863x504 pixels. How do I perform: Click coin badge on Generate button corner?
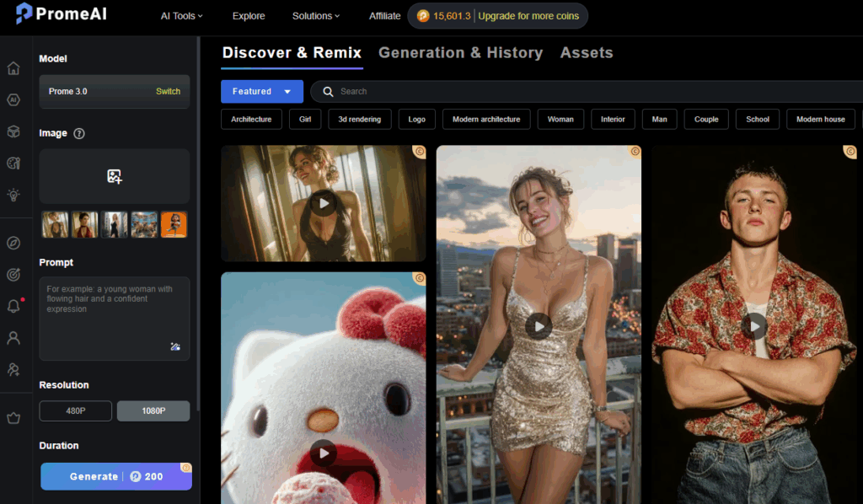[186, 468]
